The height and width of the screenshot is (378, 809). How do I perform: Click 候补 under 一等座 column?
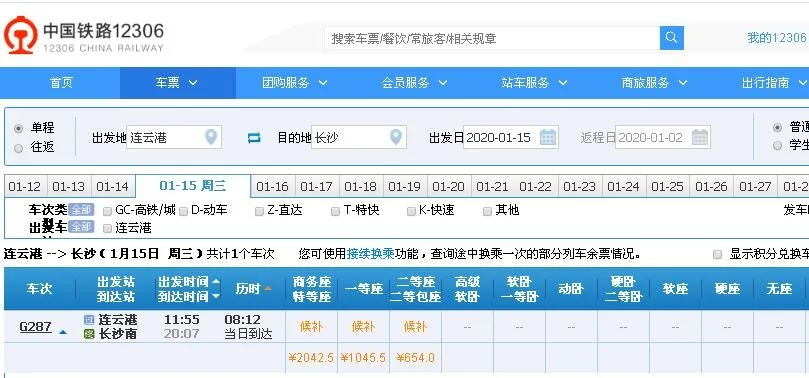(363, 326)
